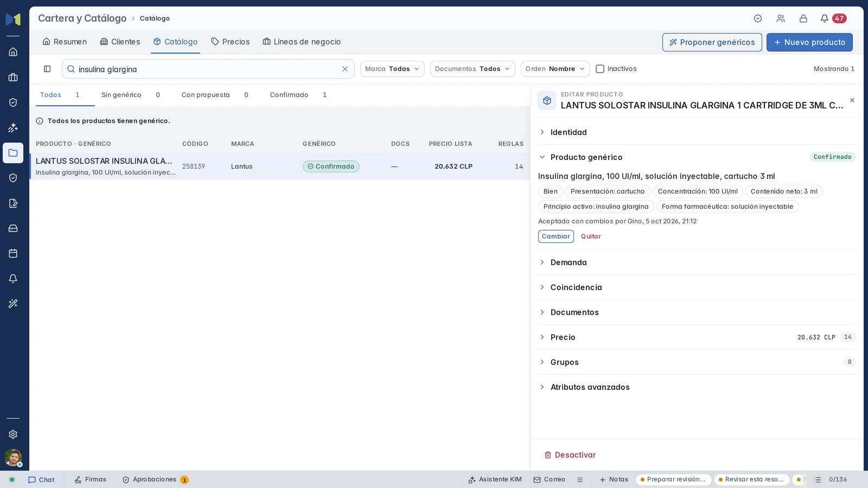Expand the Atributos avanzados section

[x=697, y=387]
